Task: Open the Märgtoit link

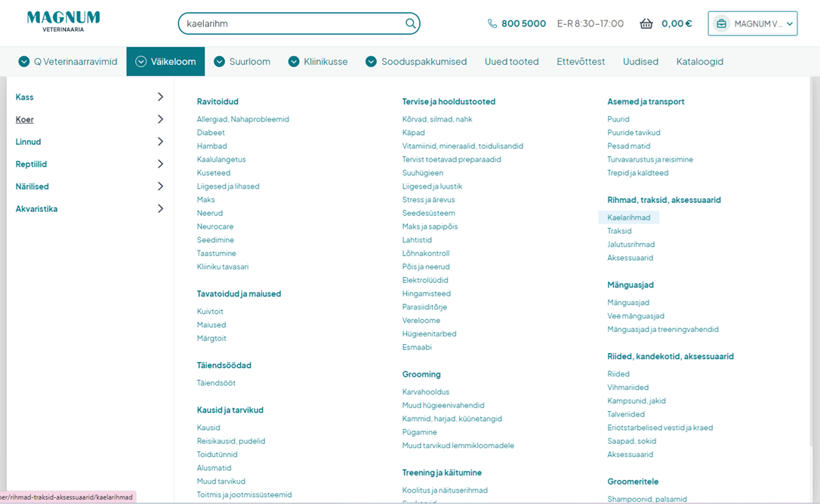Action: coord(211,338)
